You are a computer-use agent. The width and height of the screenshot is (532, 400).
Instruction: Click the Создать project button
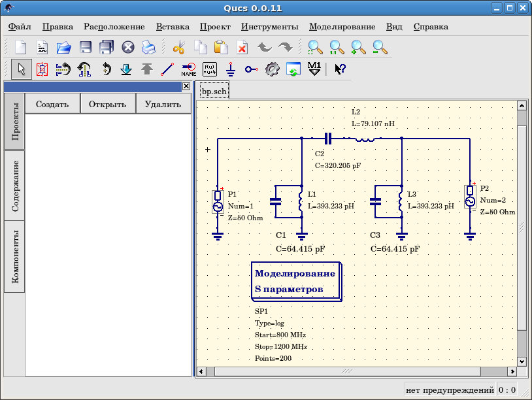(52, 103)
